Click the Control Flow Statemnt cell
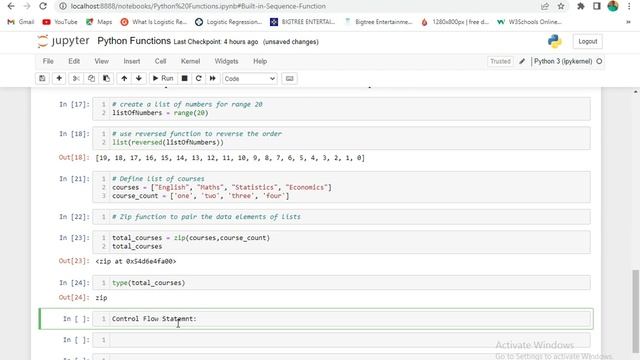This screenshot has width=640, height=360. pyautogui.click(x=341, y=319)
